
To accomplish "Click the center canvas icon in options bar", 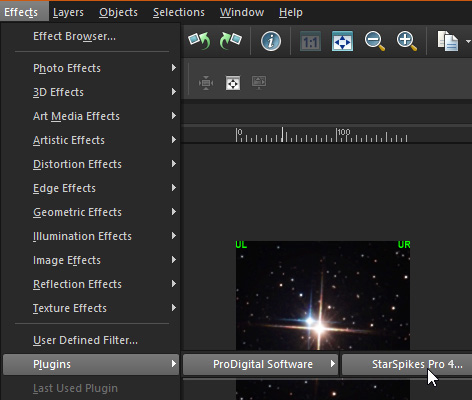I will 233,83.
